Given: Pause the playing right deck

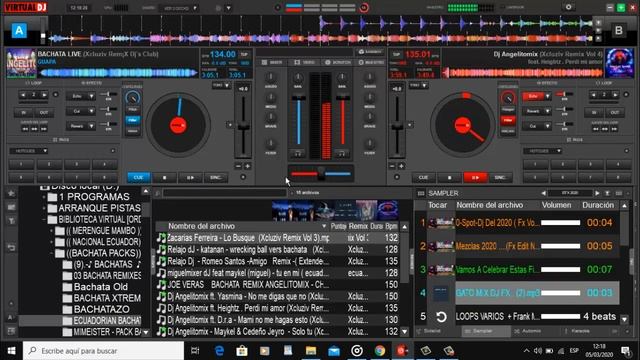Looking at the screenshot, I should 475,178.
